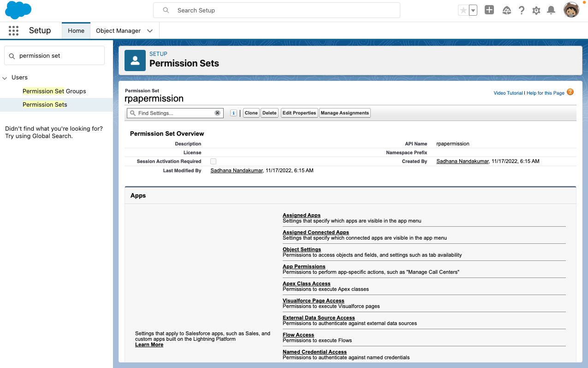The width and height of the screenshot is (588, 368).
Task: Click the favorites star icon
Action: point(463,10)
